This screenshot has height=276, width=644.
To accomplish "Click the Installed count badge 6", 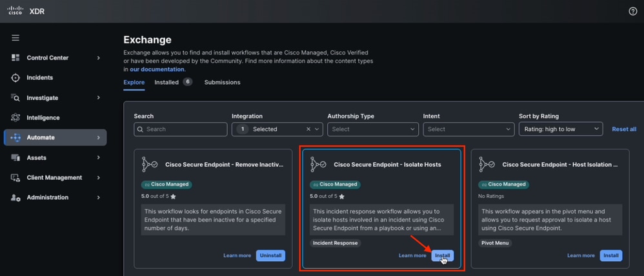I will pyautogui.click(x=187, y=82).
